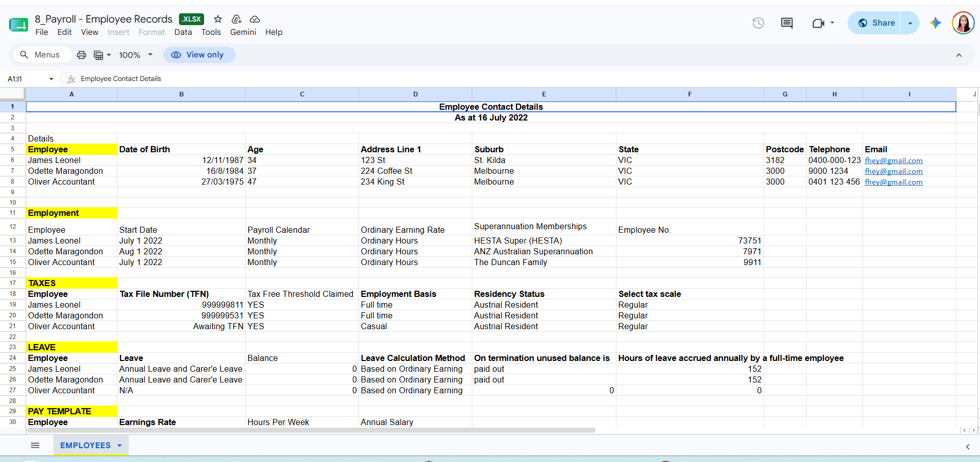Star the 8_Payroll document
The image size is (980, 462).
[x=218, y=19]
